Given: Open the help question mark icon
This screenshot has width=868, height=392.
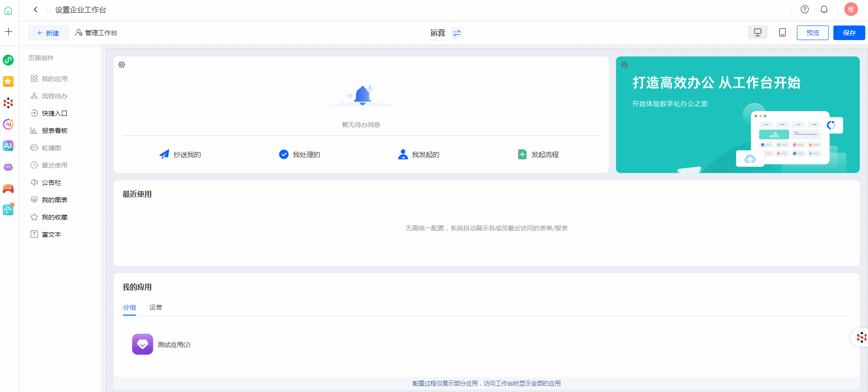Looking at the screenshot, I should [x=805, y=9].
